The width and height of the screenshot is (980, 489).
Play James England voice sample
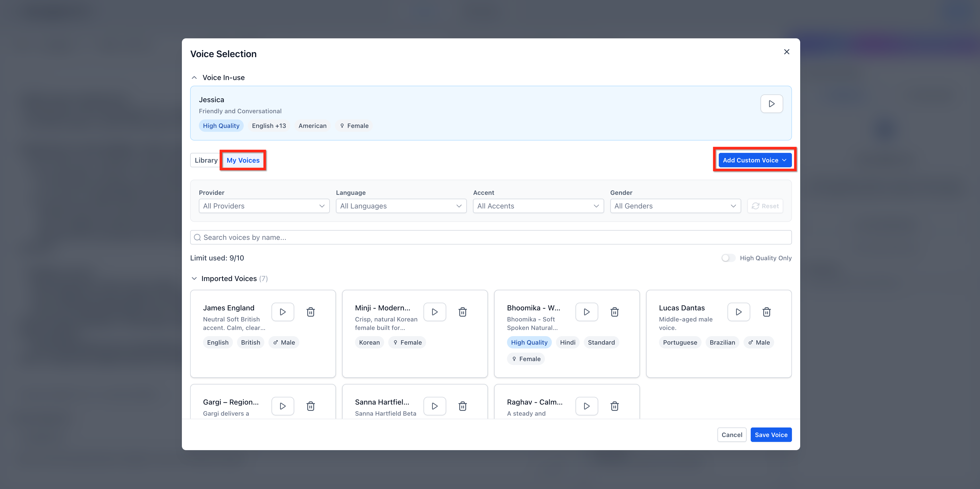(x=283, y=312)
